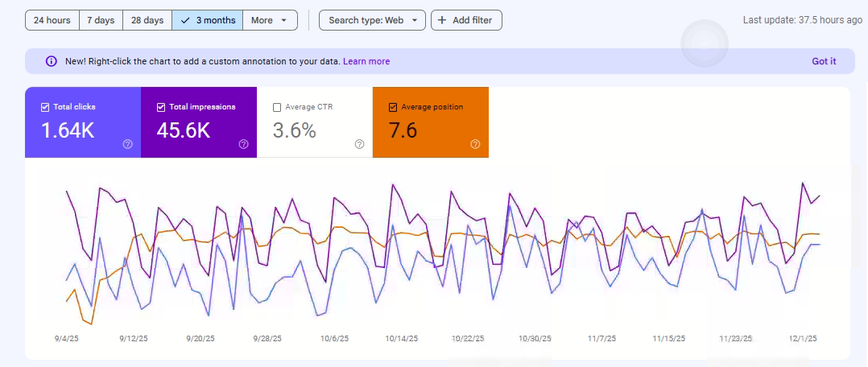The width and height of the screenshot is (868, 367).
Task: Uncheck the Total clicks checkbox
Action: pos(45,107)
